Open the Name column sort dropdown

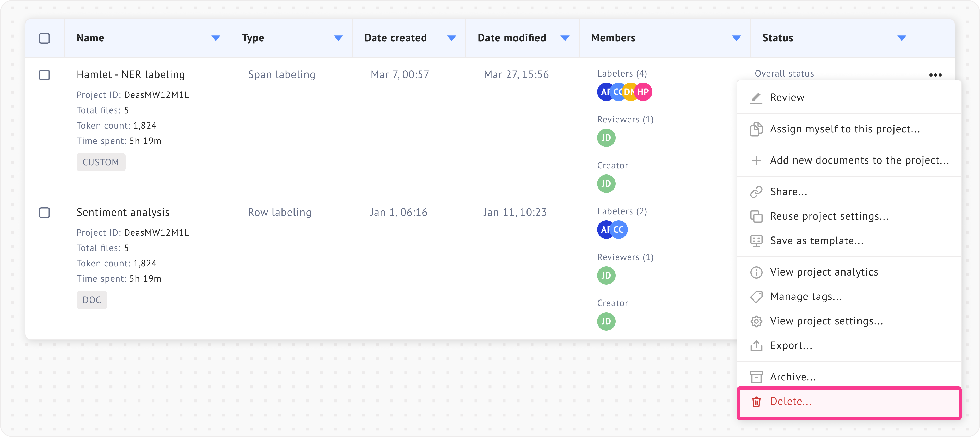coord(216,38)
